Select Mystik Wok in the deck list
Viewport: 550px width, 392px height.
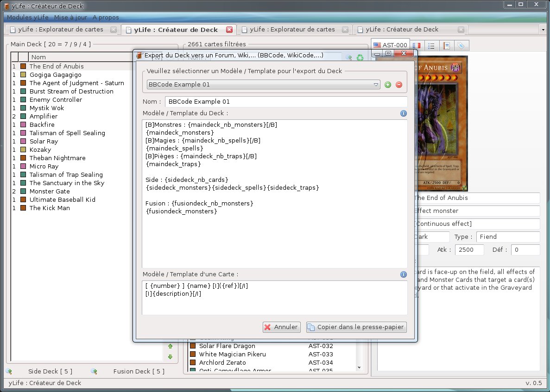[71, 108]
